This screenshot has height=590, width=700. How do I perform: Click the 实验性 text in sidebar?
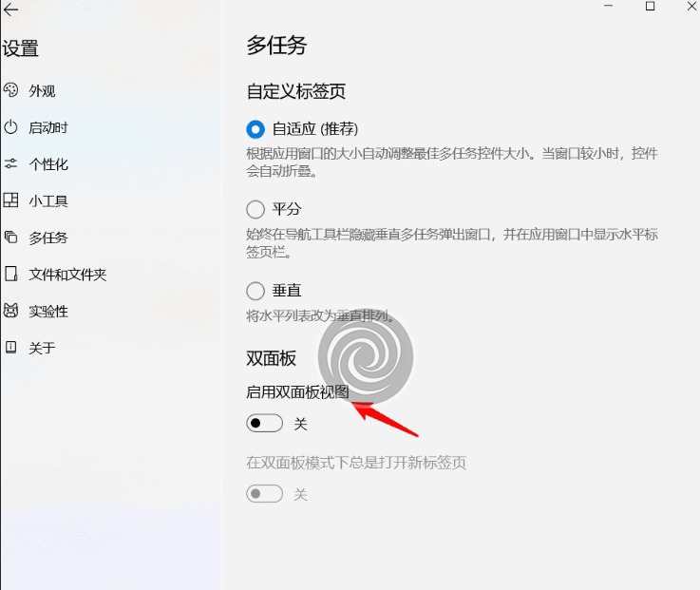pyautogui.click(x=48, y=311)
